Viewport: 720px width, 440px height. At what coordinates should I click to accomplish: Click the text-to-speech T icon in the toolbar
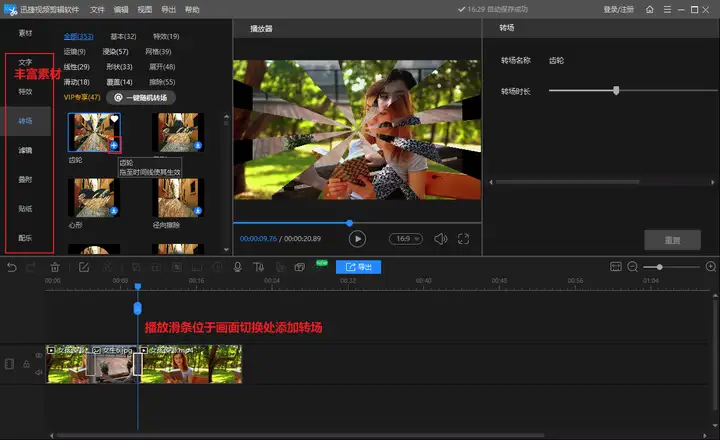[259, 267]
